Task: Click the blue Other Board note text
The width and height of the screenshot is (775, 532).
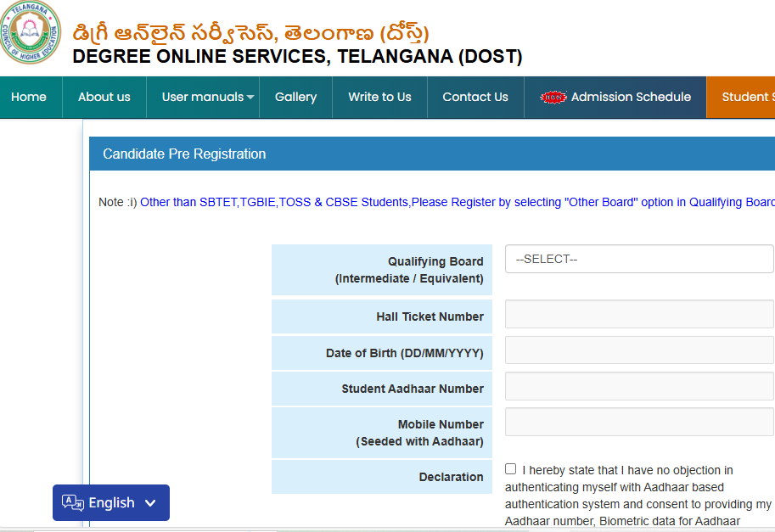Action: [x=458, y=203]
